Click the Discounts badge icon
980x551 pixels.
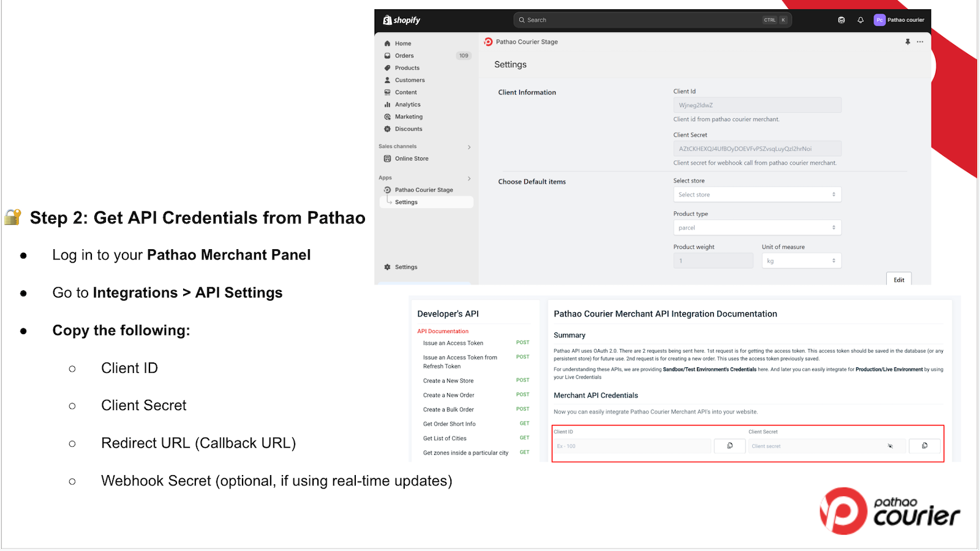(387, 129)
